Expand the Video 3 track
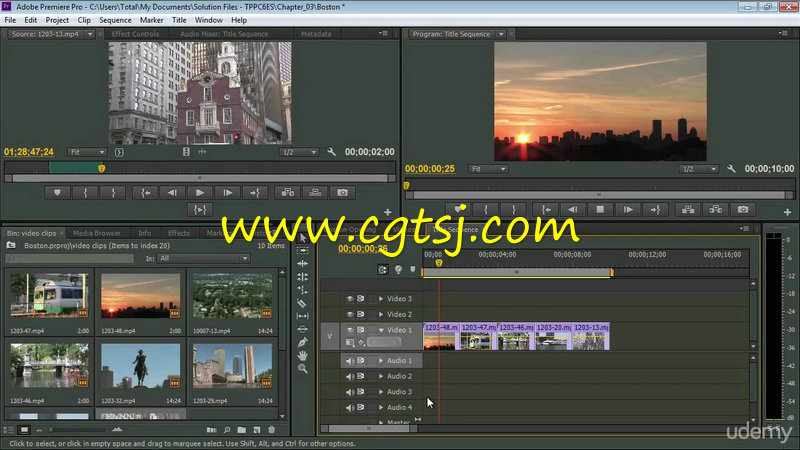This screenshot has width=800, height=450. point(381,299)
